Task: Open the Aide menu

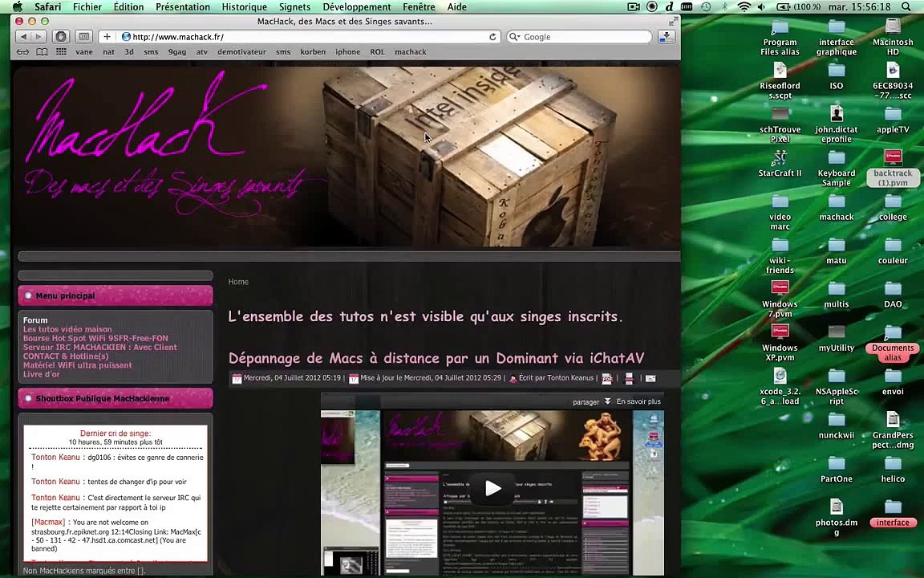Action: [456, 7]
